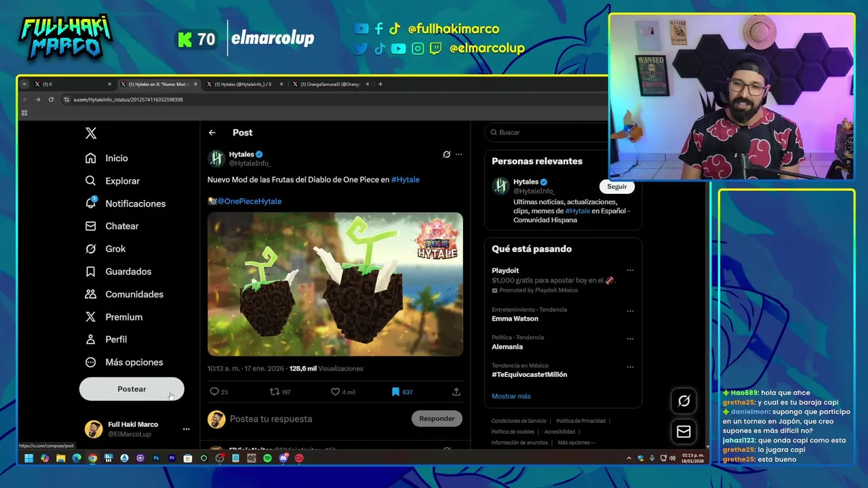Open Premium in sidebar
The image size is (868, 488).
click(113, 317)
